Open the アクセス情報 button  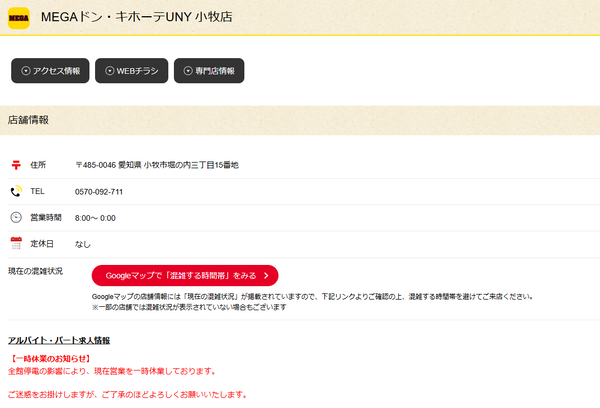[x=50, y=70]
